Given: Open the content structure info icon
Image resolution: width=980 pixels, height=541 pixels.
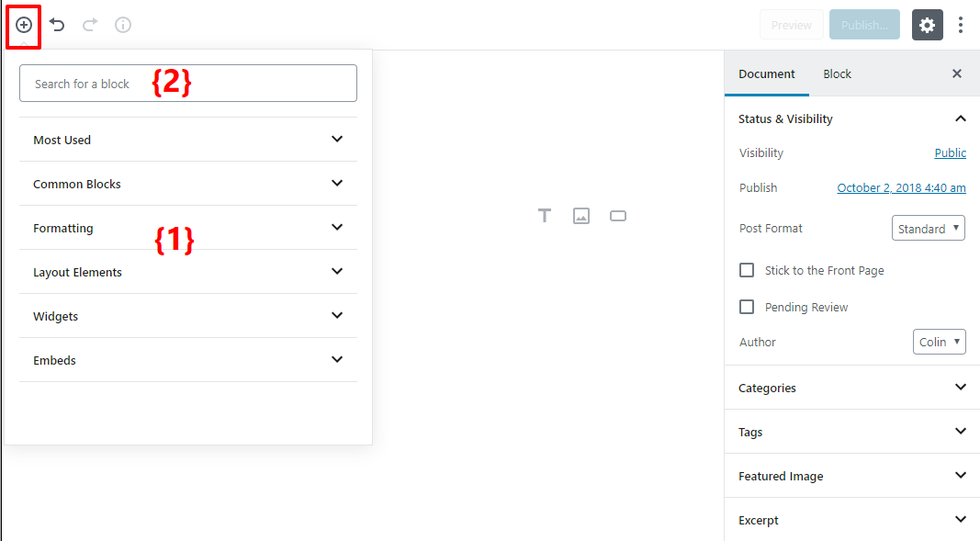Looking at the screenshot, I should click(123, 25).
